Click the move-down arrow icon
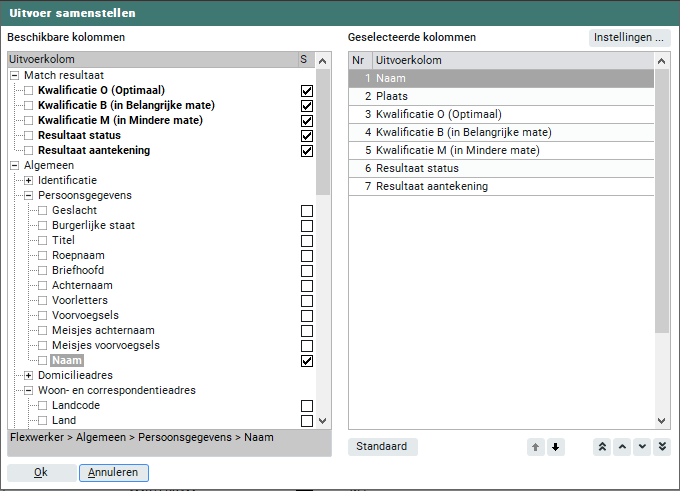Screen dimensions: 680x491 (556, 447)
